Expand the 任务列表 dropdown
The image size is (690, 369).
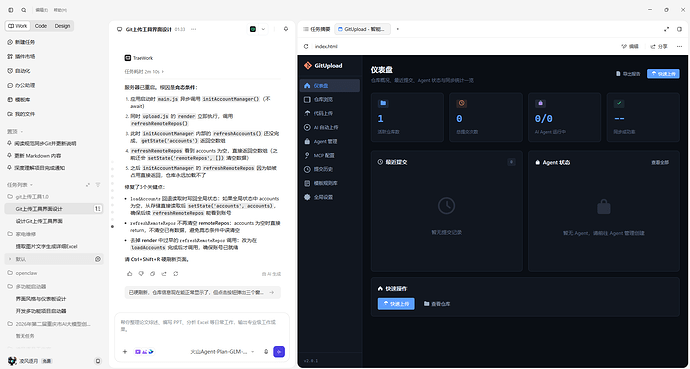(x=19, y=185)
